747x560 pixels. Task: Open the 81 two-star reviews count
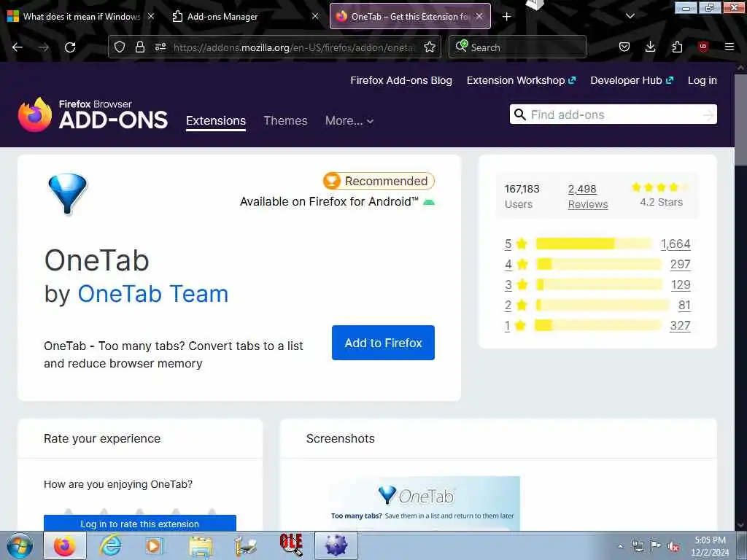[684, 306]
